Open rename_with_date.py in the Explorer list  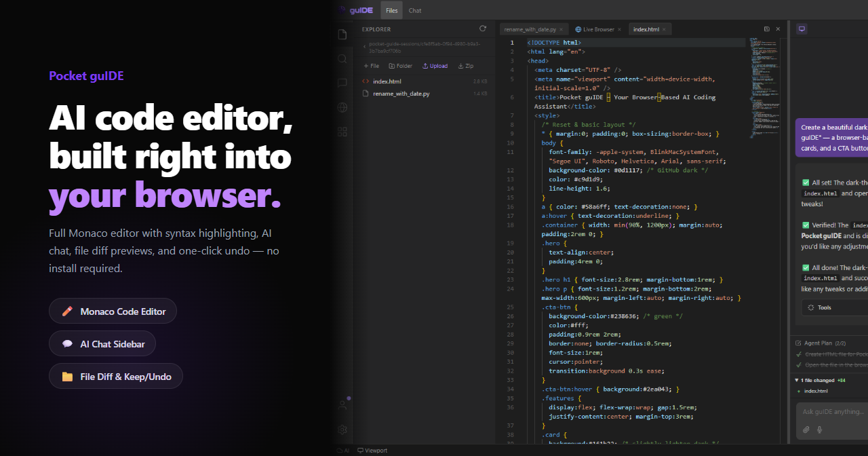click(x=425, y=94)
